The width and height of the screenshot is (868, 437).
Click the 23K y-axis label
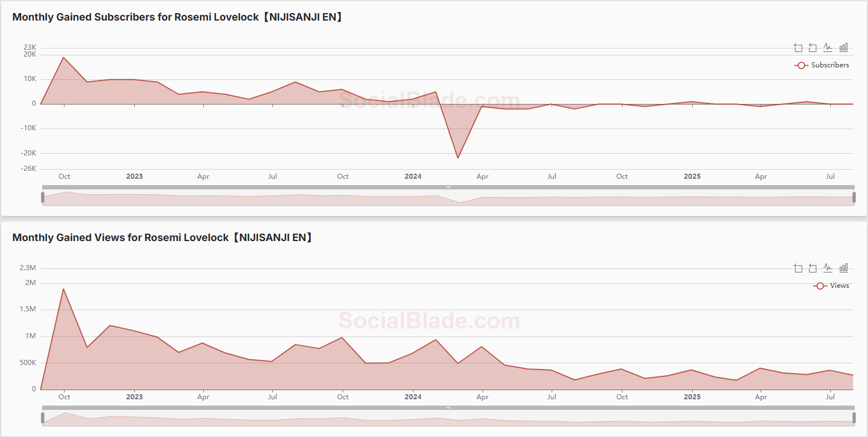[30, 47]
